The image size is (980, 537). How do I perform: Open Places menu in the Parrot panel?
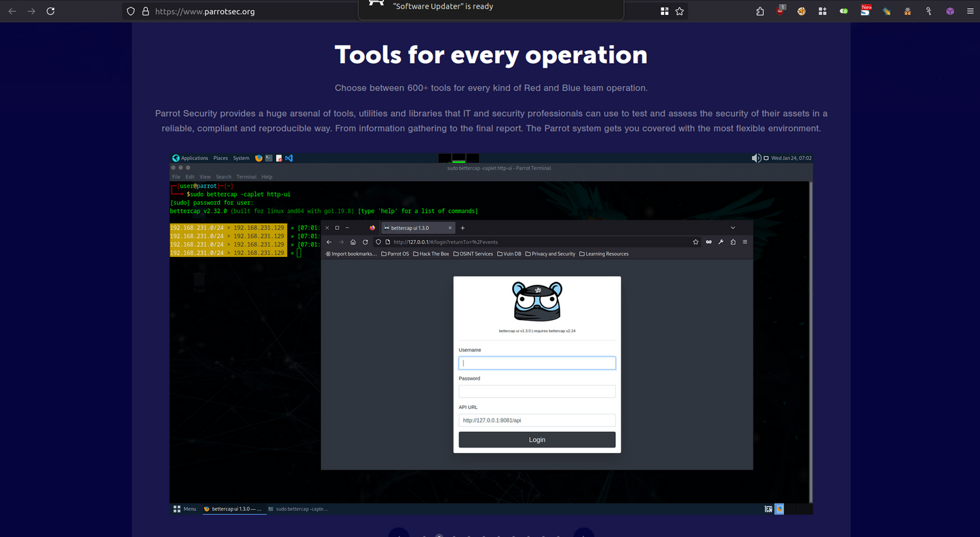[220, 158]
